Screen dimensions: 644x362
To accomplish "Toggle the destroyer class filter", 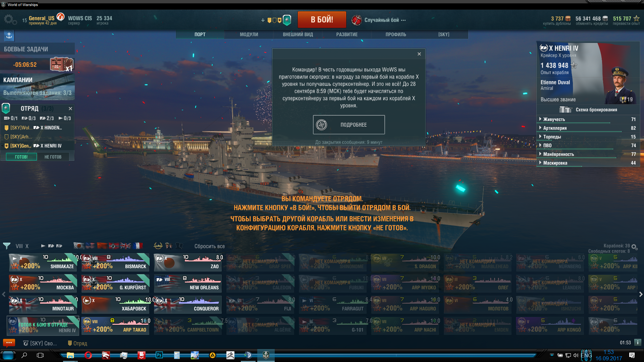I will click(43, 246).
